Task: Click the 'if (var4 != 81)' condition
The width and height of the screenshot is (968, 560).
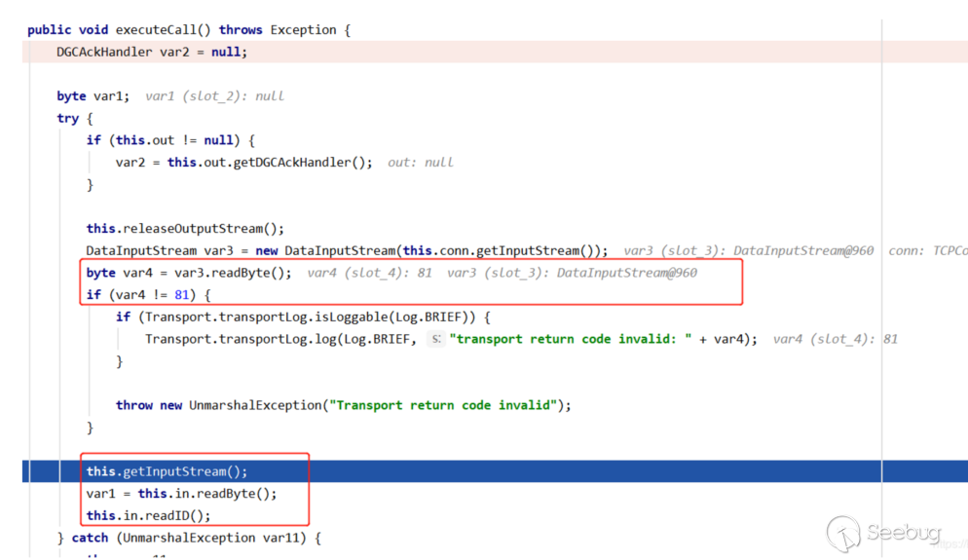Action: tap(148, 295)
